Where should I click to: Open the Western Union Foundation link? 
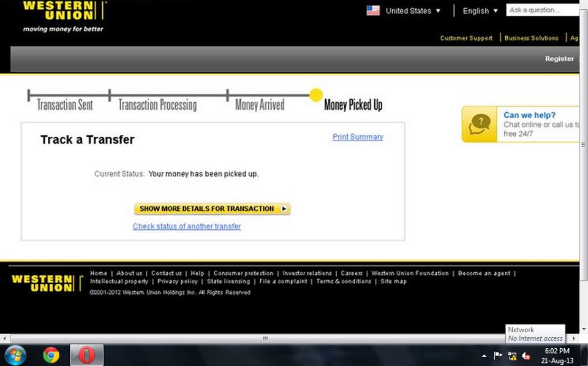click(410, 273)
